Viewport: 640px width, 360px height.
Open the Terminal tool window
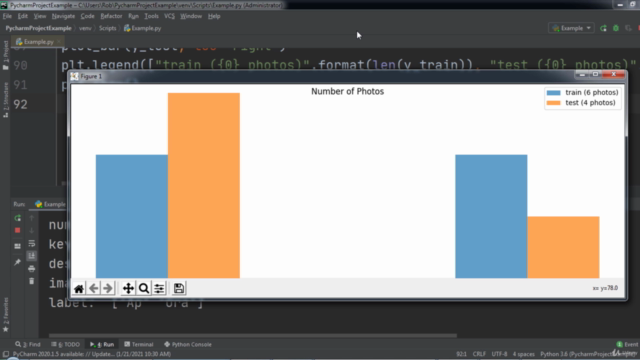pyautogui.click(x=139, y=344)
